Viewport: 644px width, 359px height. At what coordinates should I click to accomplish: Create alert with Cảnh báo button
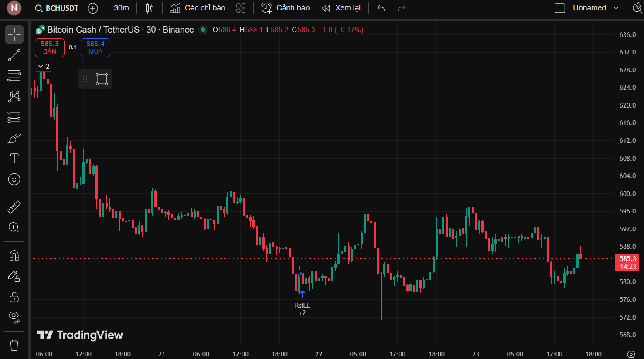285,8
